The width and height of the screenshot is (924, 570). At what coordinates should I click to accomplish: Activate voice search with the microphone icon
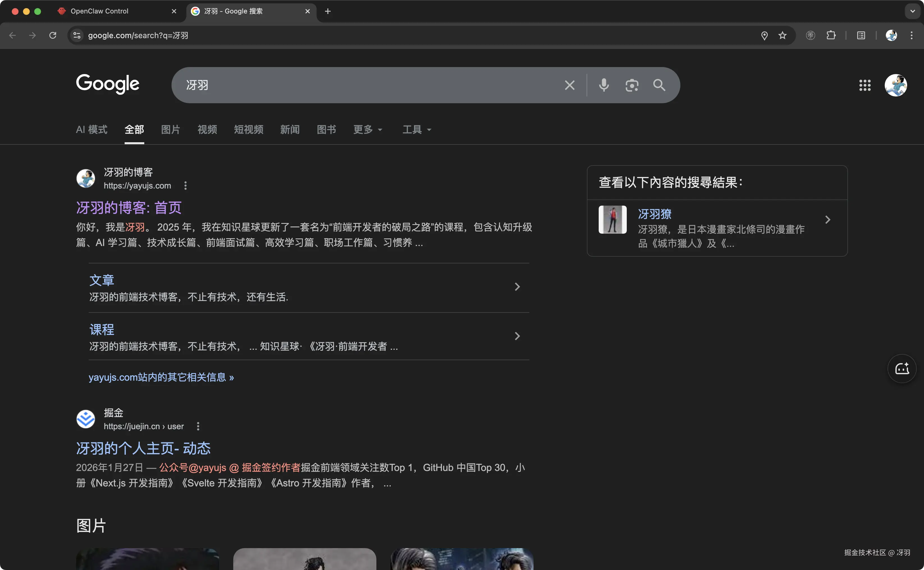point(604,85)
